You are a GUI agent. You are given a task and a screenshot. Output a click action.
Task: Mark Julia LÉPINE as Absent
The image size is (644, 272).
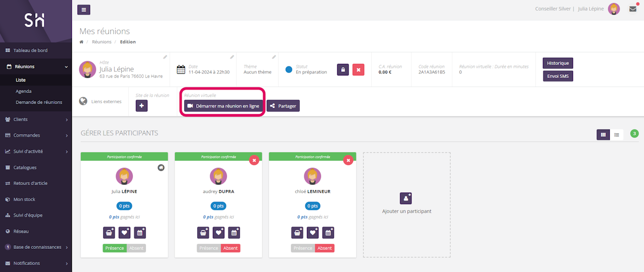136,248
